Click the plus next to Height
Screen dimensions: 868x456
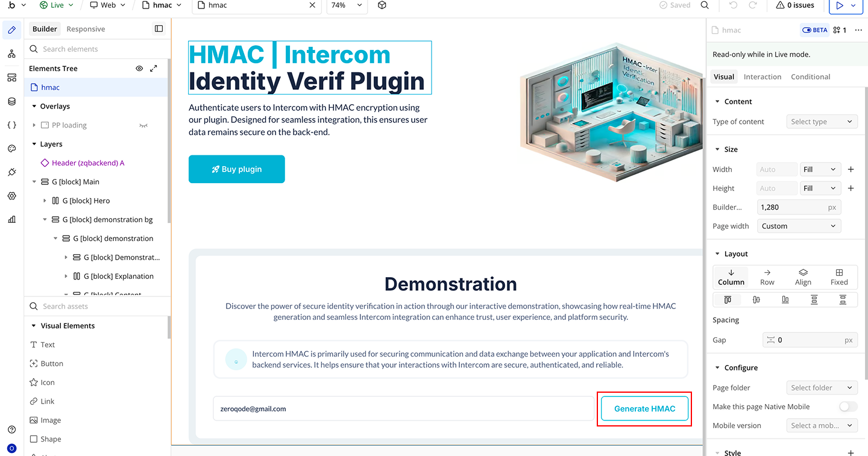click(851, 189)
